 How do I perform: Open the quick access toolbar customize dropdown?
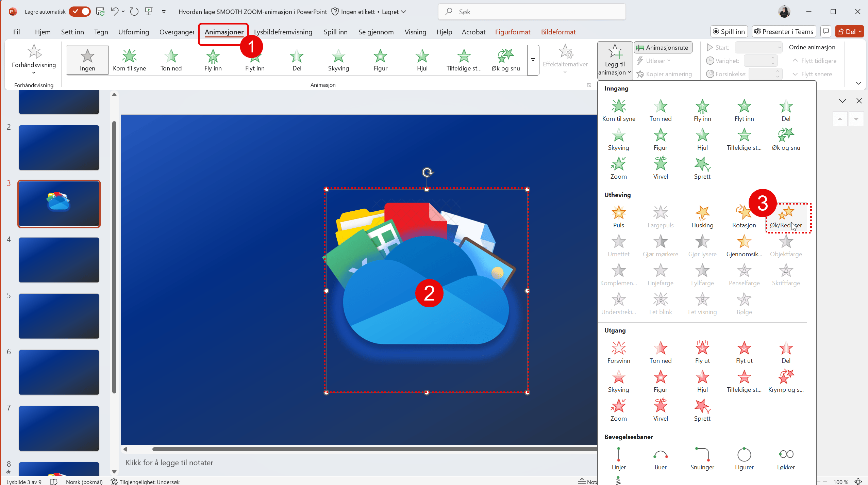[164, 12]
